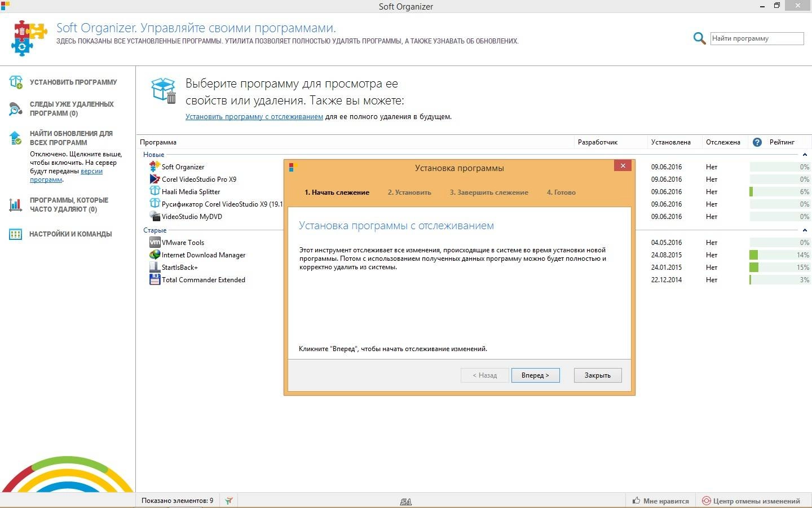Click the blue question mark rating help icon
Viewport: 812px width, 508px height.
tap(757, 142)
